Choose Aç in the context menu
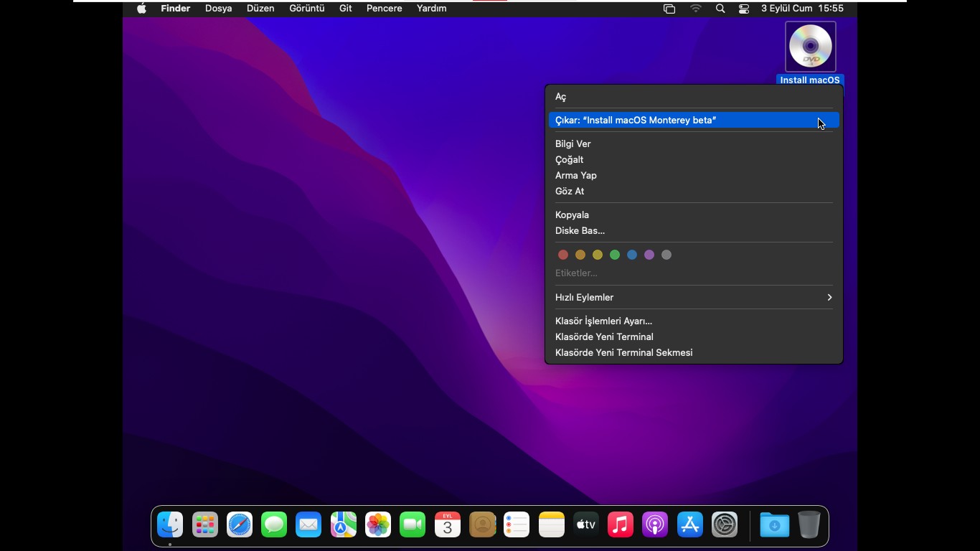The width and height of the screenshot is (980, 551). coord(694,97)
